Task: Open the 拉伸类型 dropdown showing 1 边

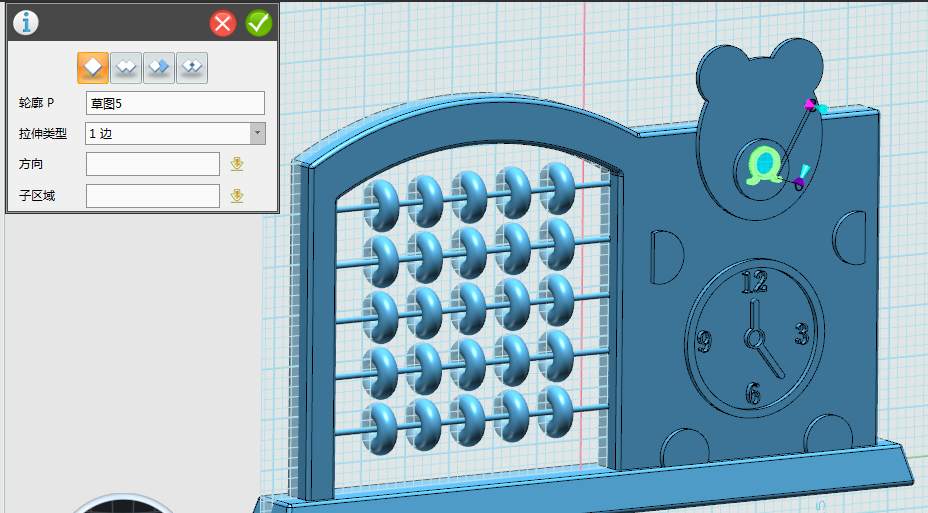Action: click(x=175, y=133)
